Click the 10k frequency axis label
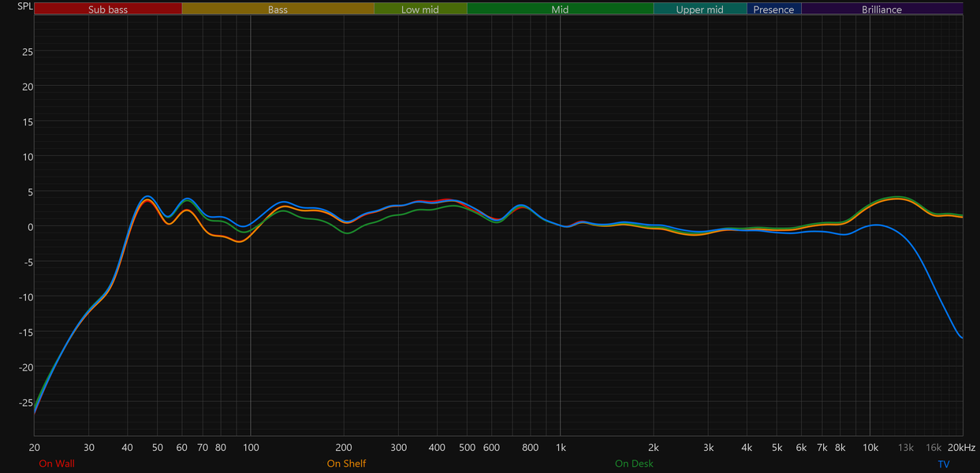980x473 pixels. click(x=870, y=448)
